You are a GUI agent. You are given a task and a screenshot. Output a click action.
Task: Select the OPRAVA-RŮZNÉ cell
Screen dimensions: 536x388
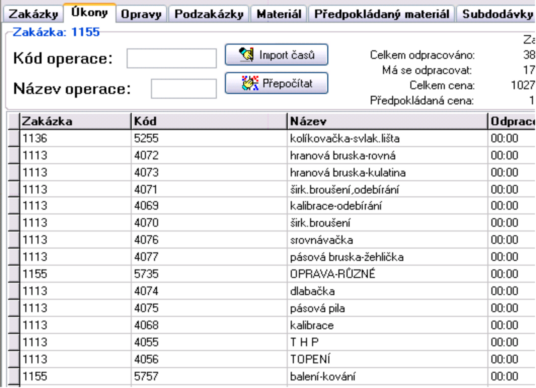click(387, 274)
